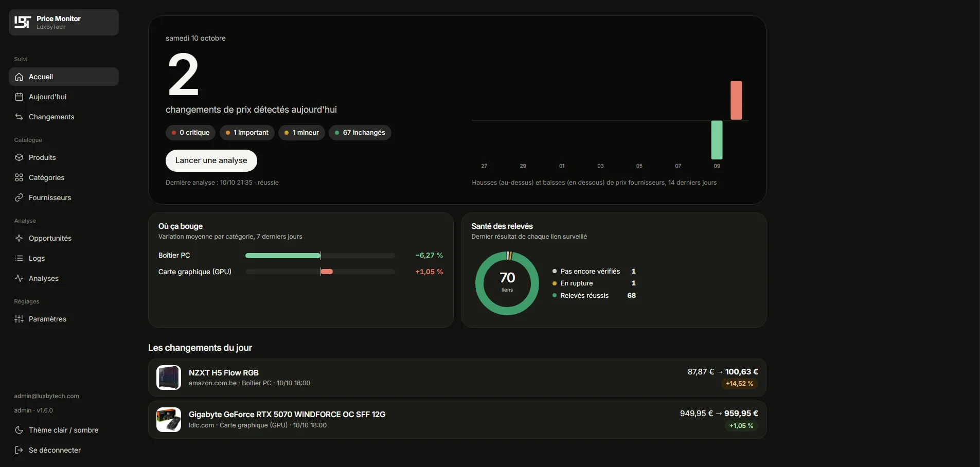Select the 67 inchangés badge
980x467 pixels.
tap(360, 133)
